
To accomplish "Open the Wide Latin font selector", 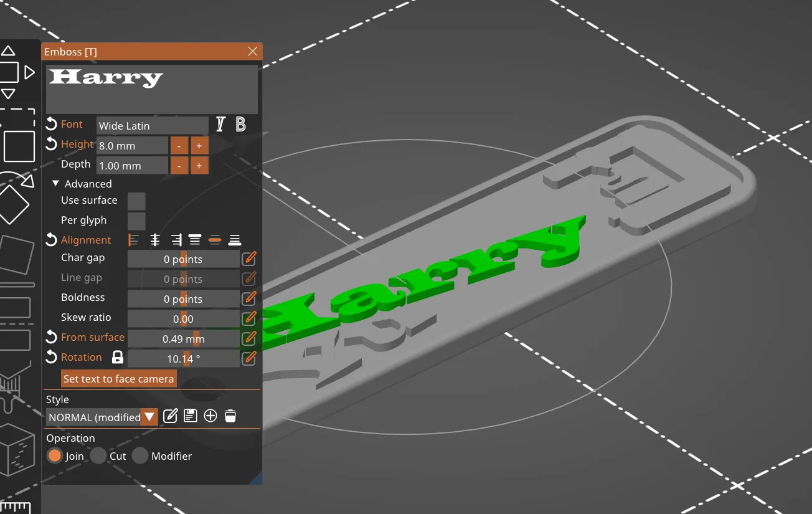I will click(x=152, y=125).
